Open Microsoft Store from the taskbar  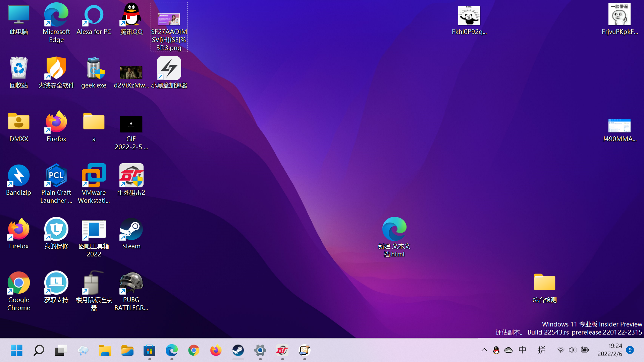click(x=149, y=350)
